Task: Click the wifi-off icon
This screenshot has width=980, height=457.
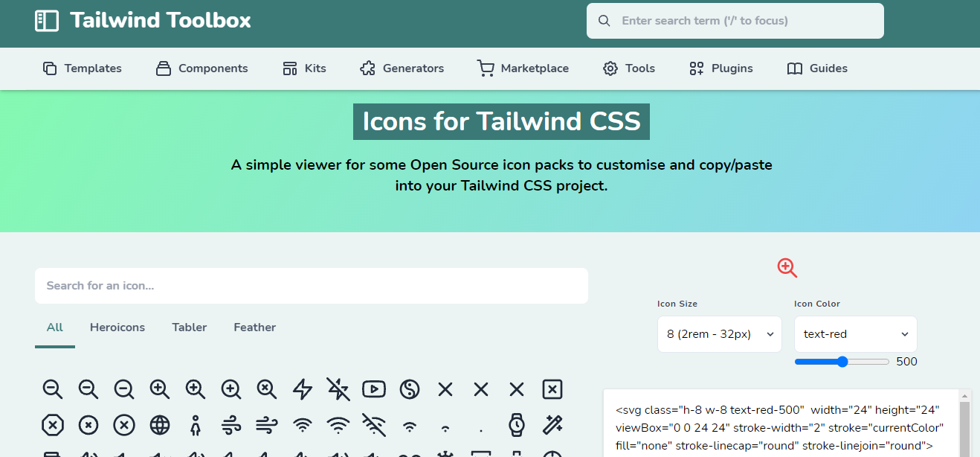Action: [x=374, y=425]
